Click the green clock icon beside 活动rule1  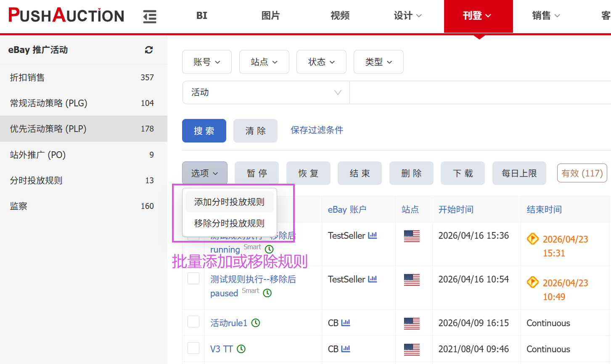coord(256,323)
